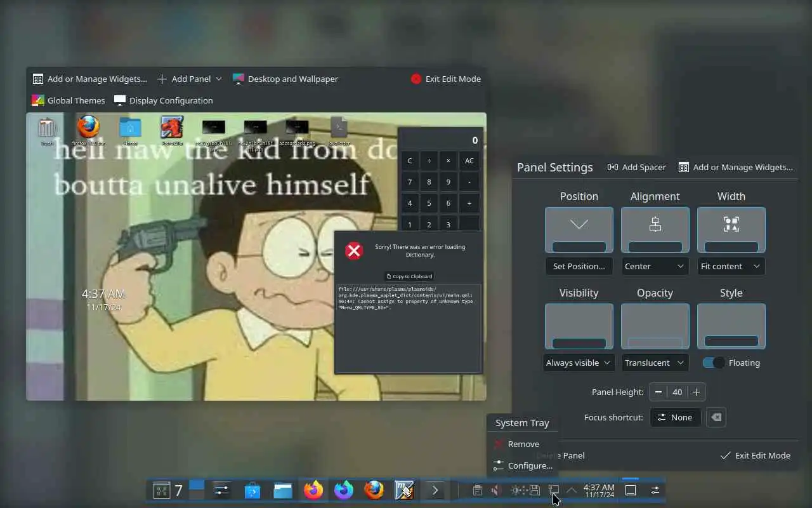The image size is (812, 508).
Task: Click the Opacity preview thumbnail
Action: coord(655,326)
